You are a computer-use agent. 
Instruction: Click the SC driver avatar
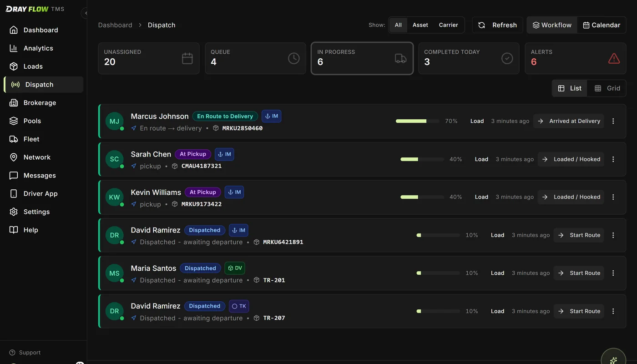coord(115,159)
